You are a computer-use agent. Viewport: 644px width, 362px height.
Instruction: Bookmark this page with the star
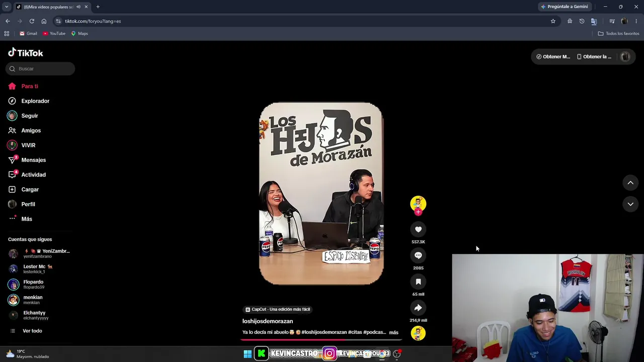[x=553, y=21]
